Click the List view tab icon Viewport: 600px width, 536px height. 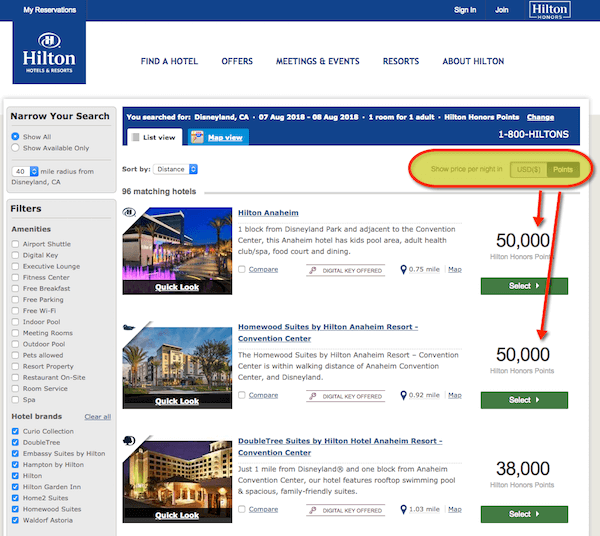tap(136, 137)
